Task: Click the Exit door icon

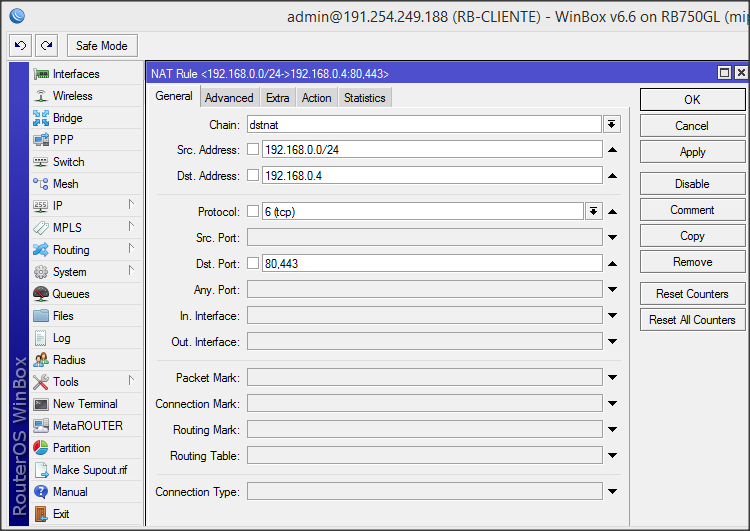Action: tap(41, 514)
